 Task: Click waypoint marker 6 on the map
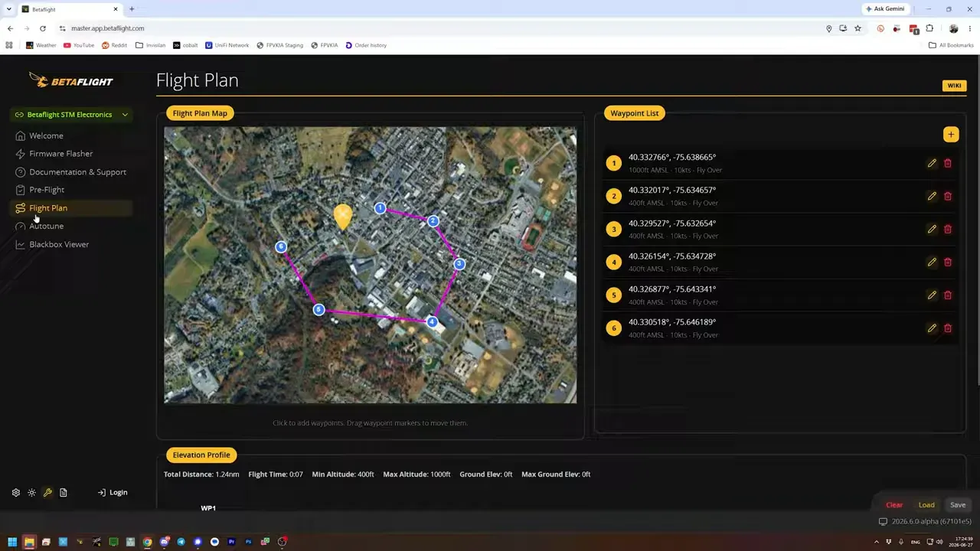281,246
